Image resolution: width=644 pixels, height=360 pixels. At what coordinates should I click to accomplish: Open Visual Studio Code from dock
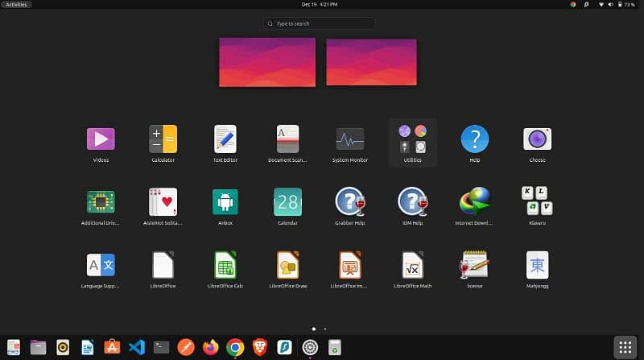[x=137, y=347]
